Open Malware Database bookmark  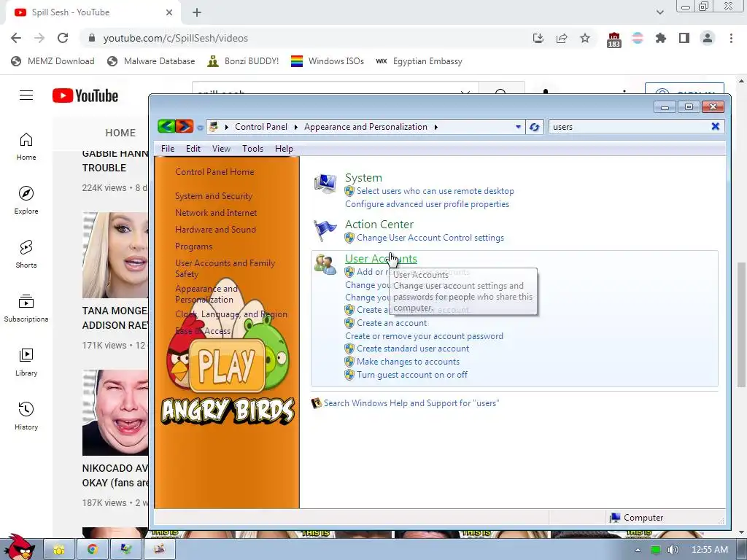click(x=151, y=61)
